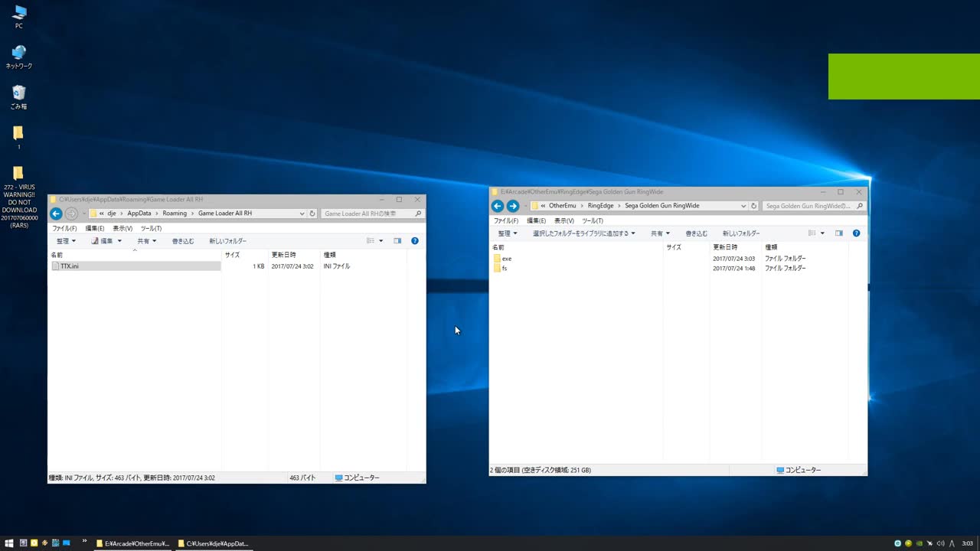980x551 pixels.
Task: Click 新しいフォルダー in Game Loader All RH window
Action: [x=227, y=241]
